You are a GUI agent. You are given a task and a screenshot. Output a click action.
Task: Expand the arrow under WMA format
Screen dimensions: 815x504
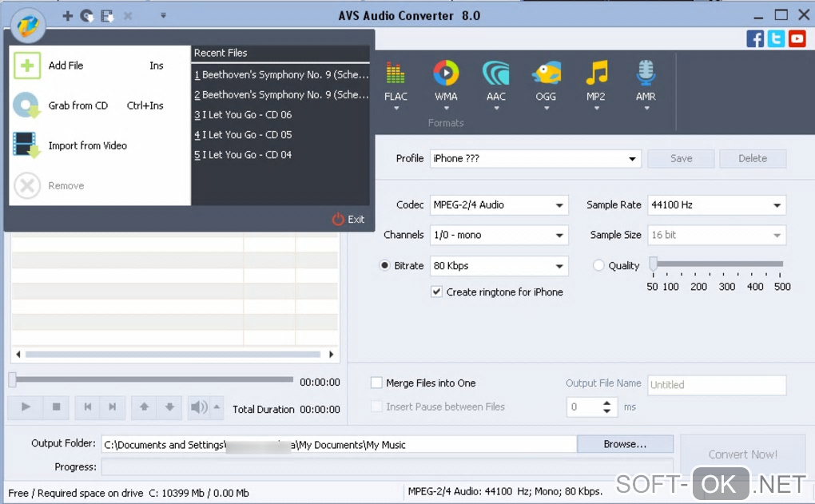[x=447, y=109]
